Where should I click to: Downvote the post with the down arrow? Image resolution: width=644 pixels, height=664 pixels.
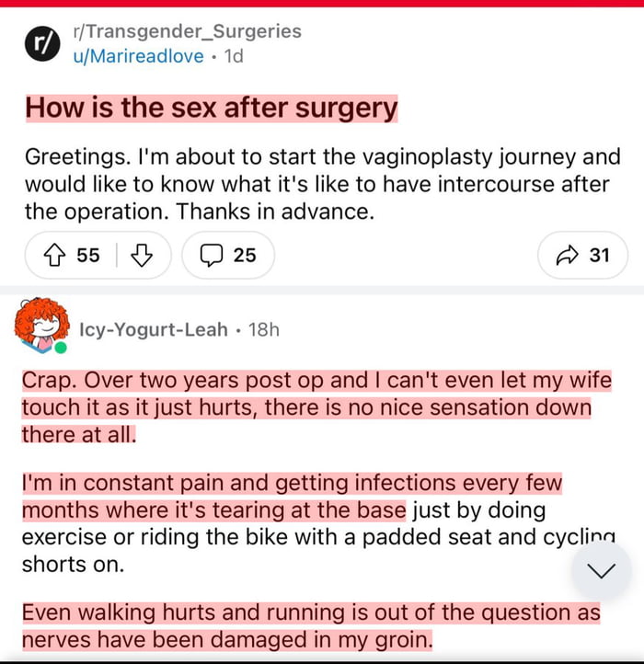pos(141,255)
